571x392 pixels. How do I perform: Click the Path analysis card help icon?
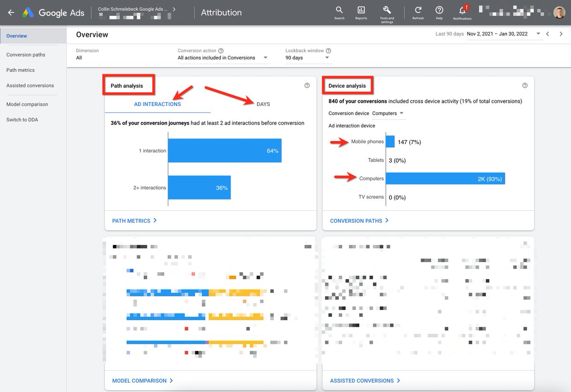[x=307, y=86]
